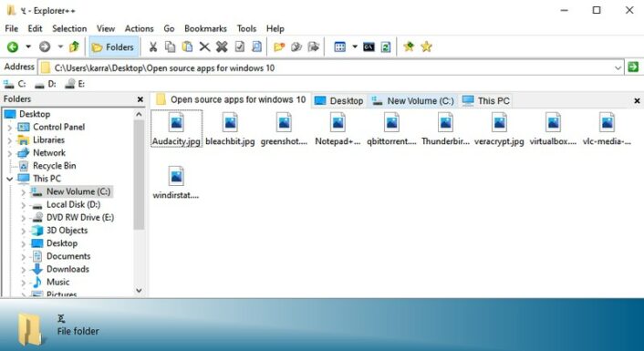The height and width of the screenshot is (351, 644).
Task: Click folder tree scrollbar down arrow
Action: point(139,290)
